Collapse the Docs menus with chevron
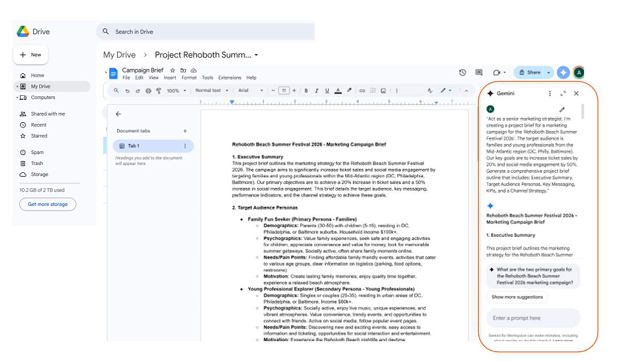 pyautogui.click(x=466, y=91)
